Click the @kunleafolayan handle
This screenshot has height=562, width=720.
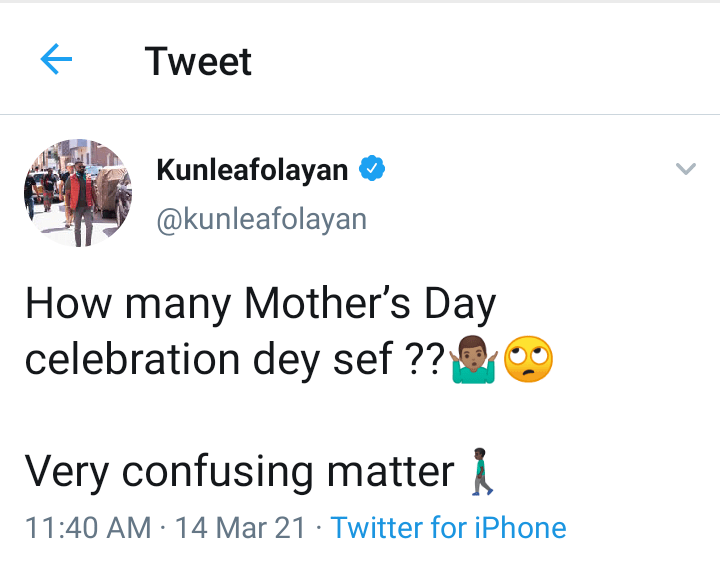click(x=261, y=219)
